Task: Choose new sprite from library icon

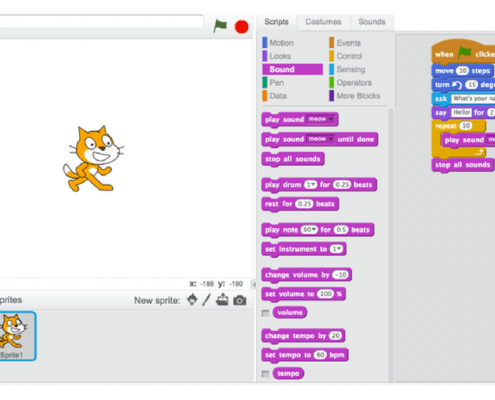Action: coord(192,300)
